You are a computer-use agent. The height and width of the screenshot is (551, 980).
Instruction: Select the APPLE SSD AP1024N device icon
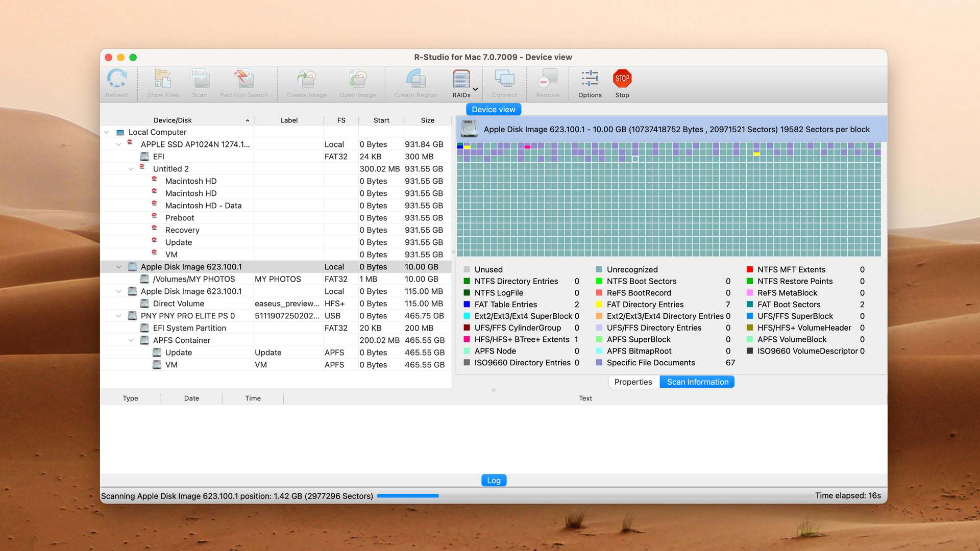tap(130, 143)
